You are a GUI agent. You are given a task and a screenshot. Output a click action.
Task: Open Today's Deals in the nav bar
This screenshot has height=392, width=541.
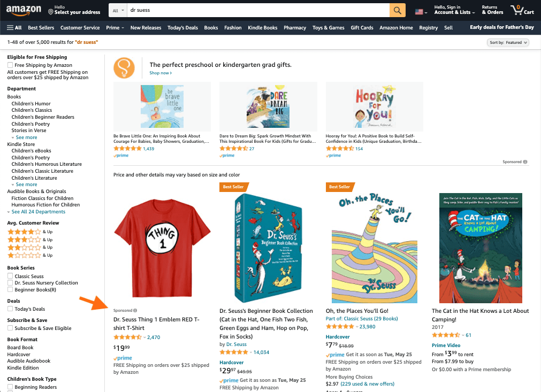182,28
